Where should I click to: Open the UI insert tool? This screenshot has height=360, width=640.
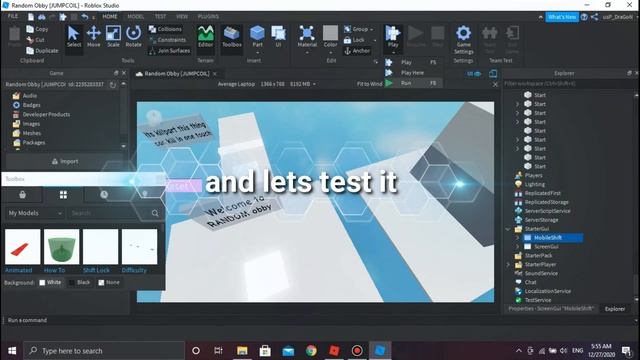point(278,37)
